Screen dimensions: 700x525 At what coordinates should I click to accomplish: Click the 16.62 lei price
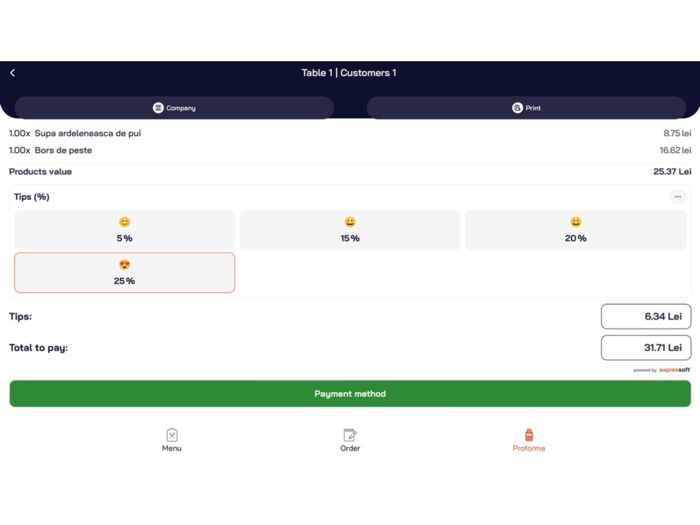[x=675, y=150]
